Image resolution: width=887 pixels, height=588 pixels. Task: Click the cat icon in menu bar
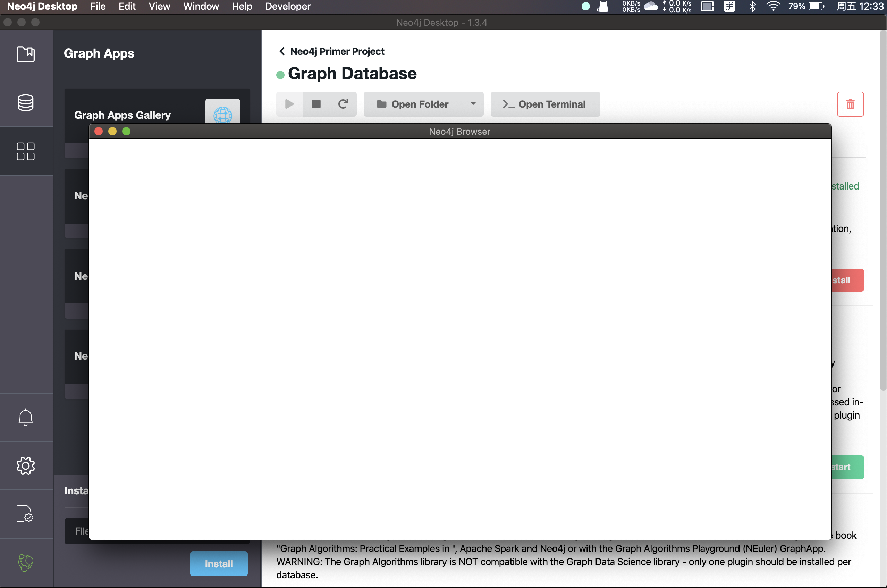[602, 6]
